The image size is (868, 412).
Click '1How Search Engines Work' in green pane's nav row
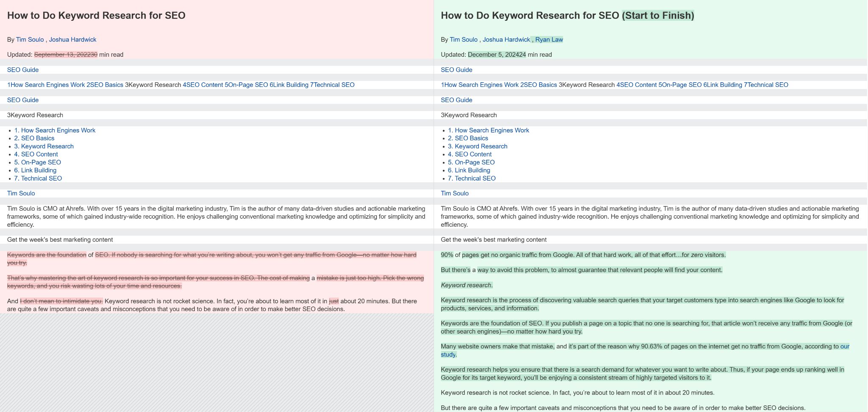click(x=480, y=85)
